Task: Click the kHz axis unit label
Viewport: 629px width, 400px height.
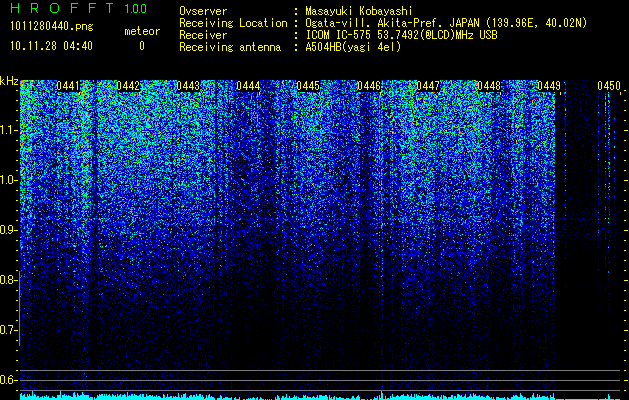Action: [x=9, y=81]
